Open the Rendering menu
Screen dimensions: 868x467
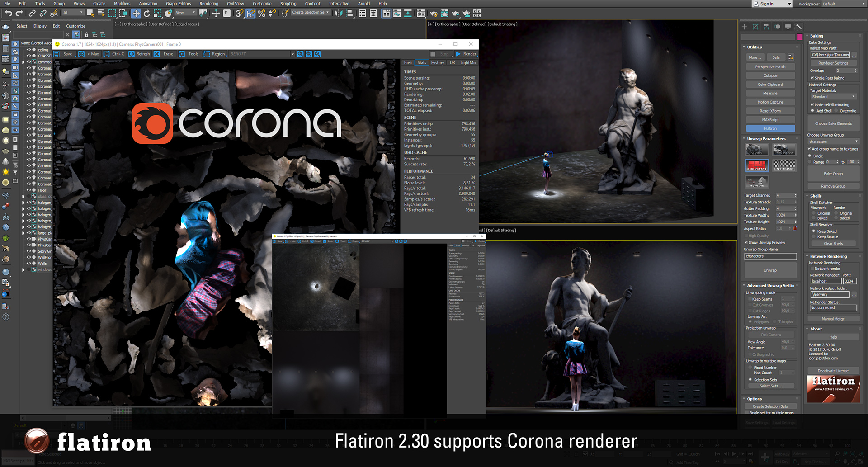tap(209, 4)
